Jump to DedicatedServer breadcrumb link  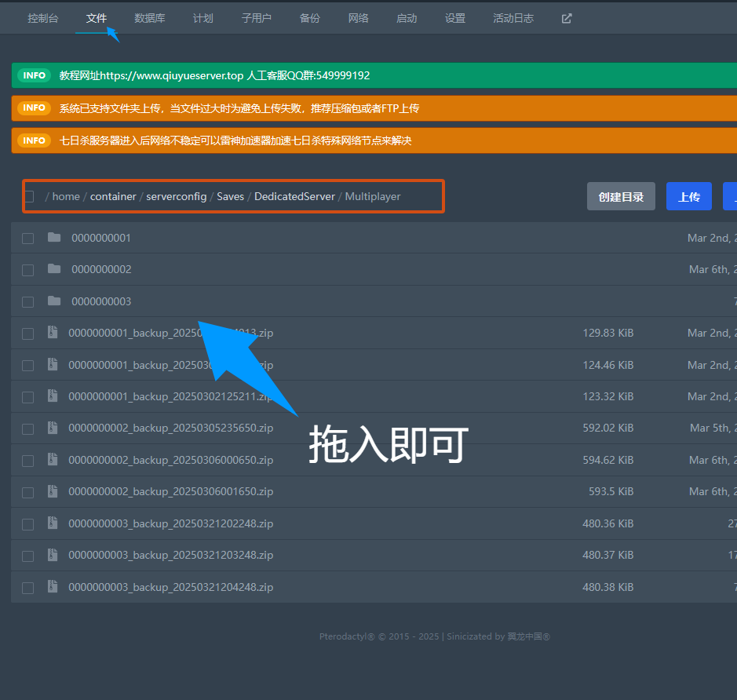294,196
